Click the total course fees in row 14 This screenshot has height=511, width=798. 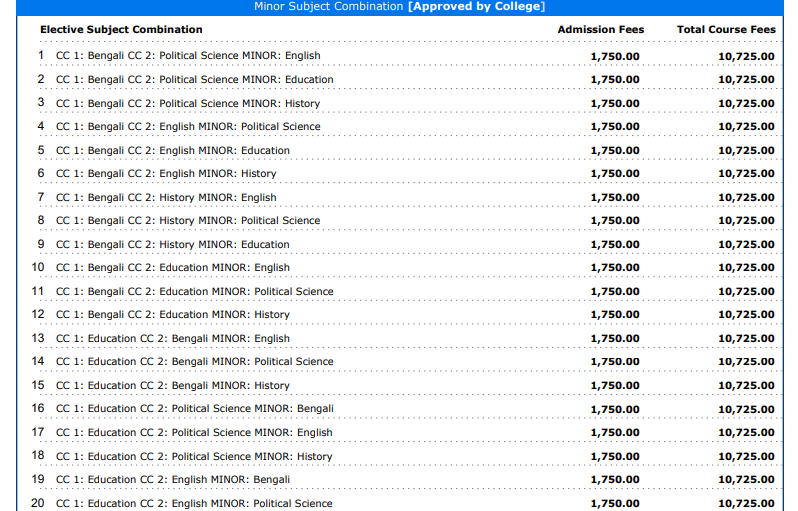pyautogui.click(x=746, y=362)
